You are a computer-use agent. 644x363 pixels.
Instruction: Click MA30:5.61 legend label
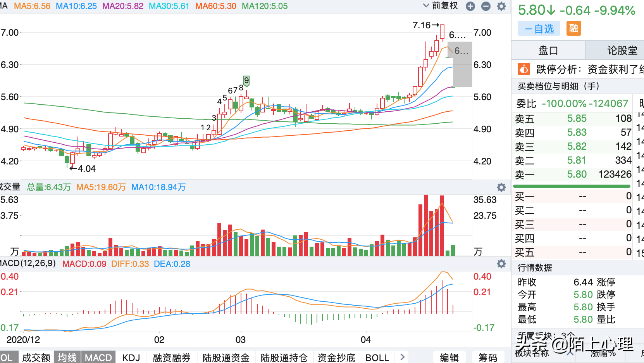pyautogui.click(x=169, y=6)
